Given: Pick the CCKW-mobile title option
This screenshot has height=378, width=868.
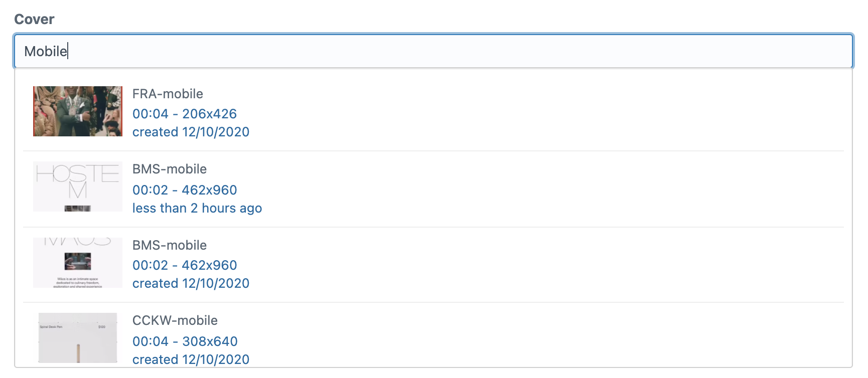Looking at the screenshot, I should click(175, 320).
